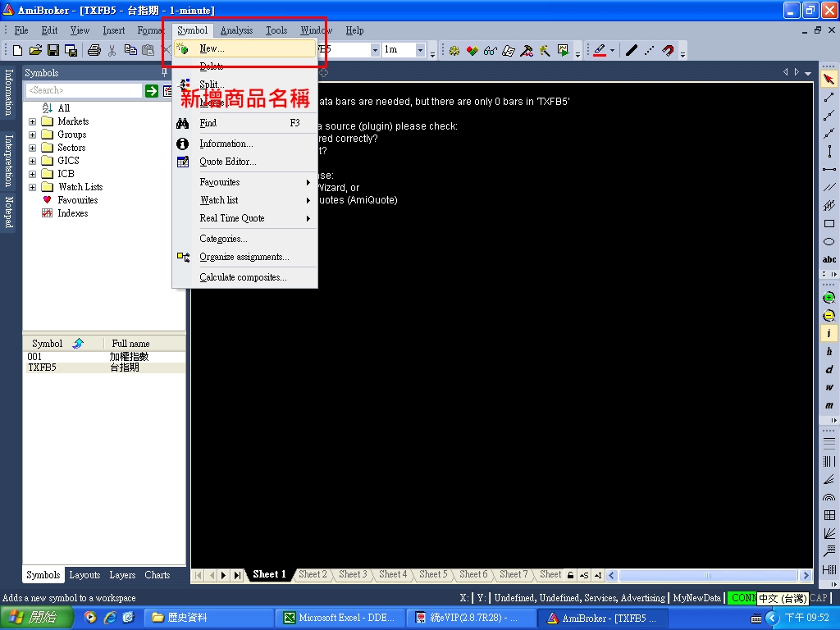The image size is (840, 630).
Task: Click the Paste toolbar icon
Action: coord(148,50)
